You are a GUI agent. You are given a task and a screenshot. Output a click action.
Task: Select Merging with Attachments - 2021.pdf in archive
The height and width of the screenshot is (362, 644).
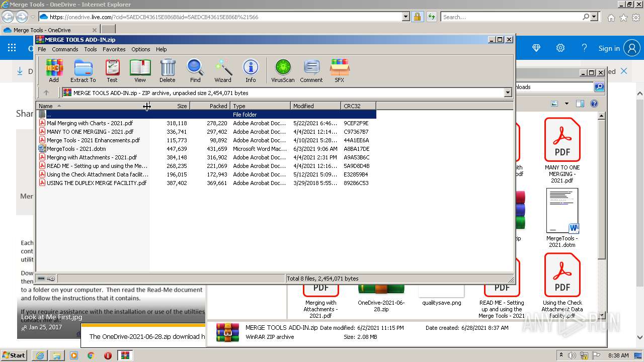[x=206, y=157]
